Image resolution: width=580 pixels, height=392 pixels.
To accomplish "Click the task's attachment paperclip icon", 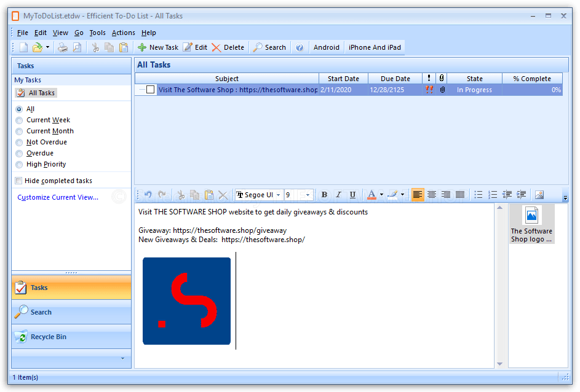I will [x=442, y=90].
